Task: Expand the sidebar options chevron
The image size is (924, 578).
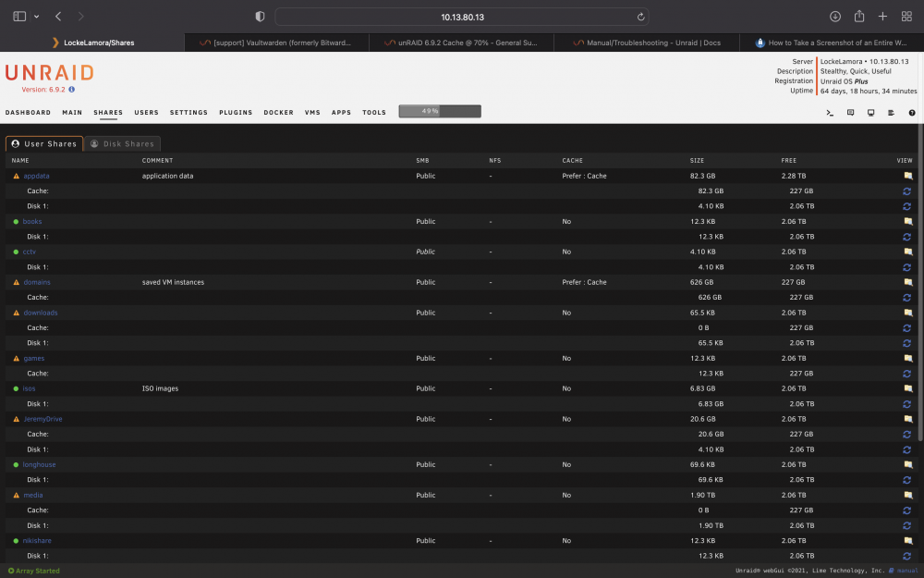Action: pyautogui.click(x=37, y=17)
